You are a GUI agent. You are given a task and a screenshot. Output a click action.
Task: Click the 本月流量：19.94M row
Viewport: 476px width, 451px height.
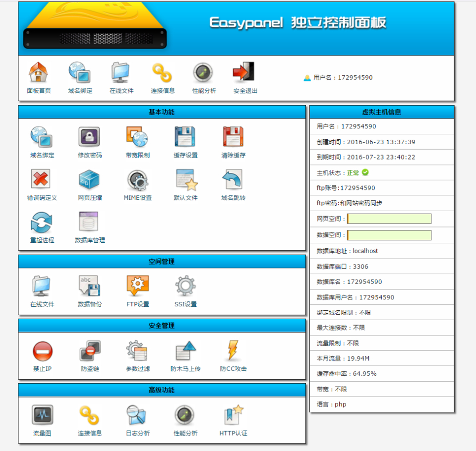click(x=382, y=358)
